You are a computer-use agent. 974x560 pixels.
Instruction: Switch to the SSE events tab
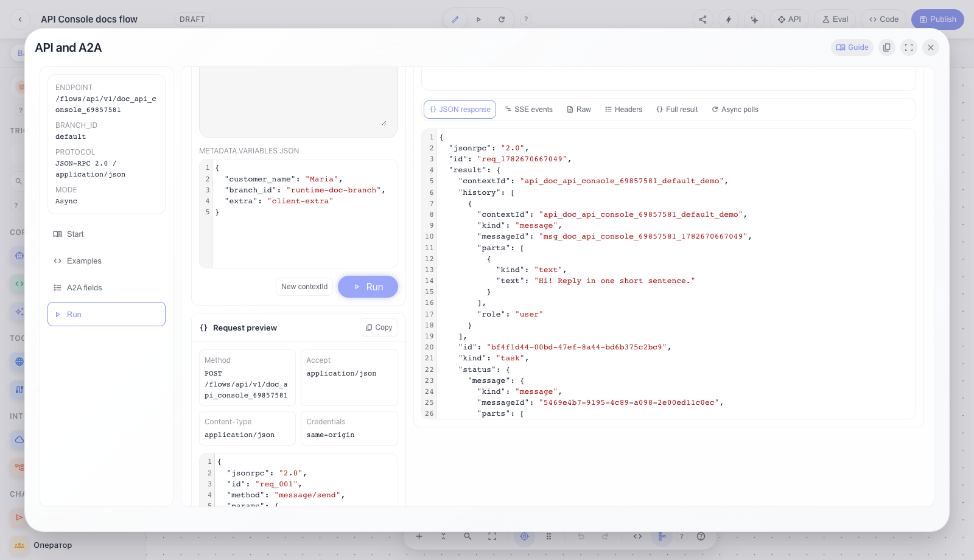(528, 110)
